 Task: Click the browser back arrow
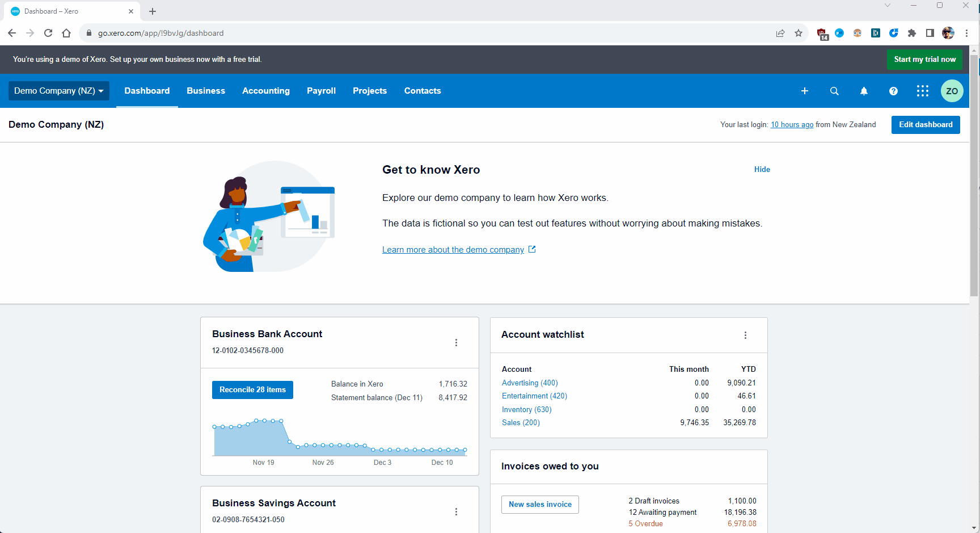click(x=12, y=33)
